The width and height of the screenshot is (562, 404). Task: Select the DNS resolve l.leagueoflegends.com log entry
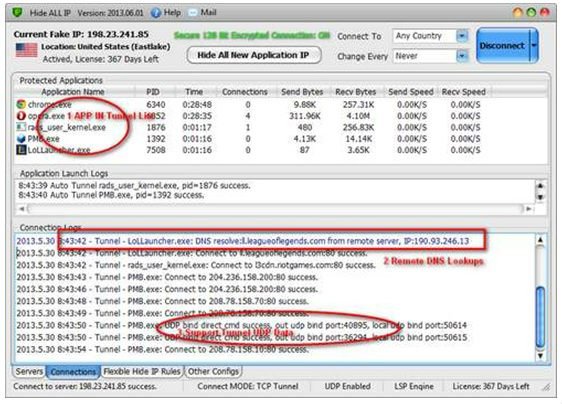pyautogui.click(x=243, y=241)
